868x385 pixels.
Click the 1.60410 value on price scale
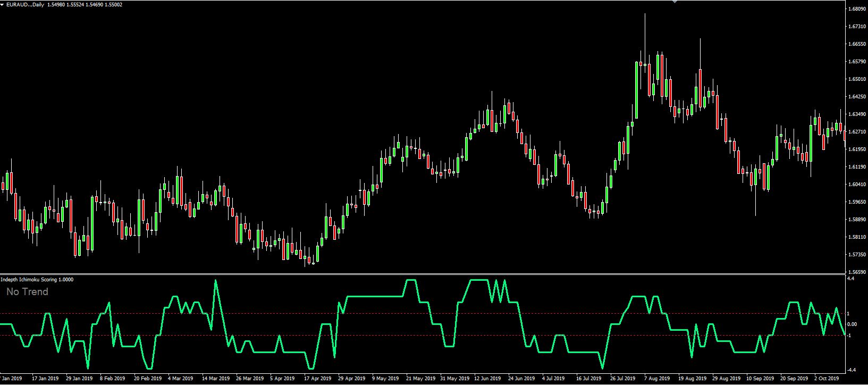(856, 185)
